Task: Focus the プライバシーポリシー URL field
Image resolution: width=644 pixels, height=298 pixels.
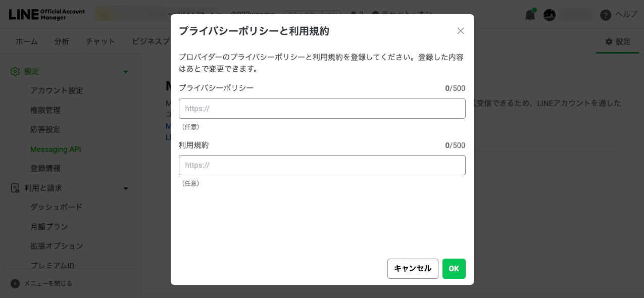Action: (322, 109)
